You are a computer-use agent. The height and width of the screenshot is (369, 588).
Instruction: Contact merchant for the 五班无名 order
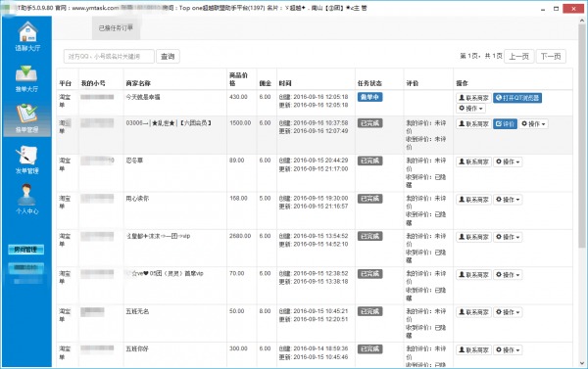point(473,312)
